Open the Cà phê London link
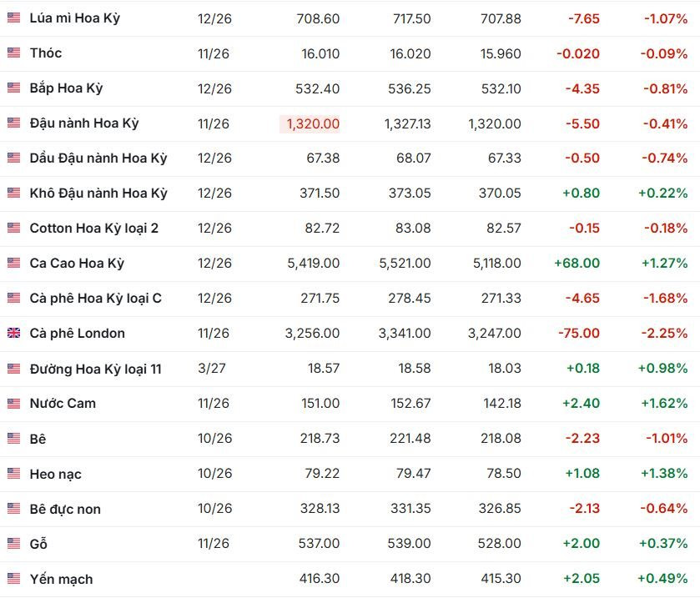The image size is (700, 598). point(78,334)
